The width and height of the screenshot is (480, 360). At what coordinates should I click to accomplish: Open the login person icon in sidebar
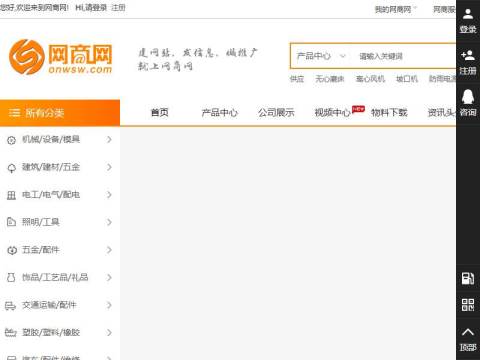[468, 14]
